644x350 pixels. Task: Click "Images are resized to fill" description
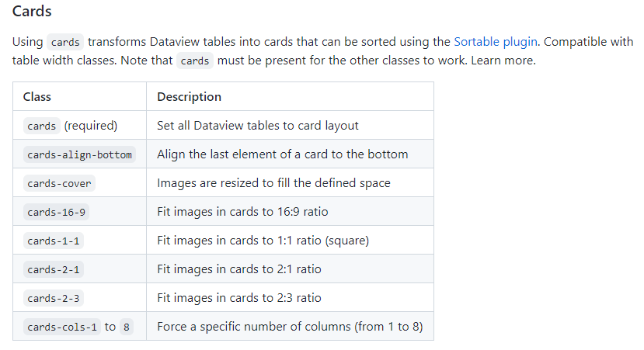tap(273, 183)
